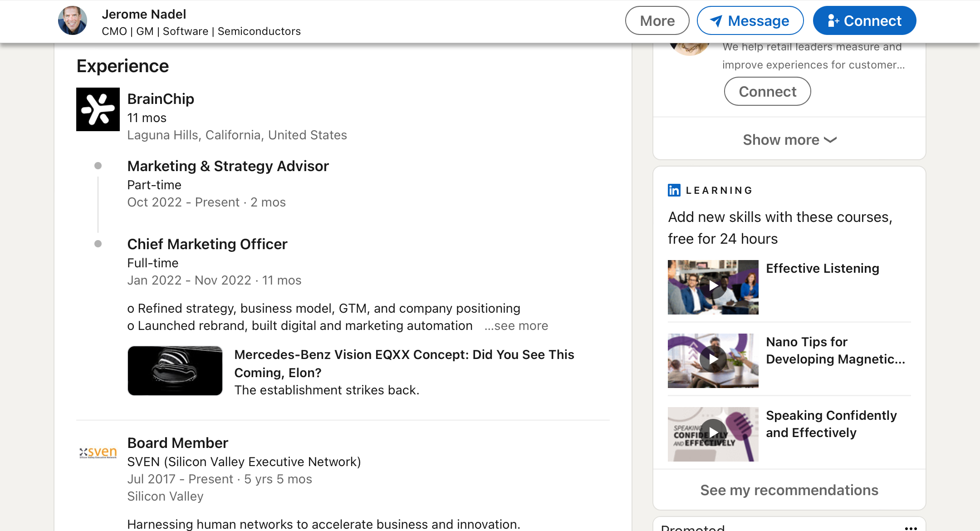The width and height of the screenshot is (980, 531).
Task: Expand the Show more suggestions list
Action: pos(789,140)
